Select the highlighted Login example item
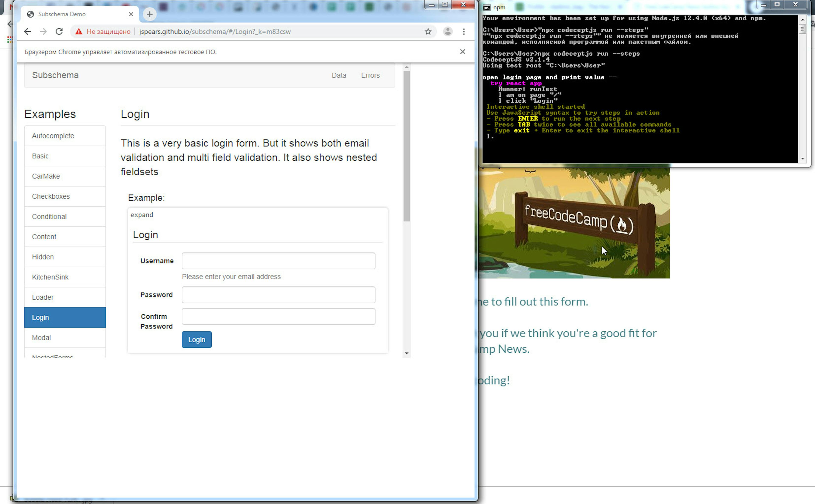Screen dimensions: 815x504 click(x=65, y=318)
